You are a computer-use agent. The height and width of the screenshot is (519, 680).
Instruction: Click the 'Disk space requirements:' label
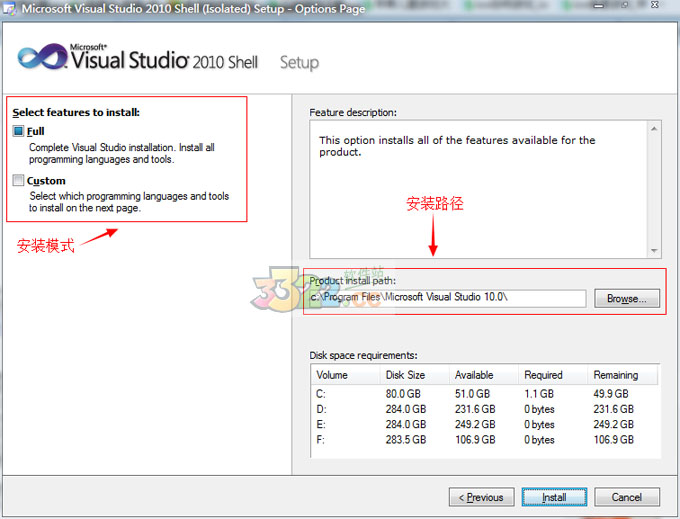pyautogui.click(x=363, y=355)
